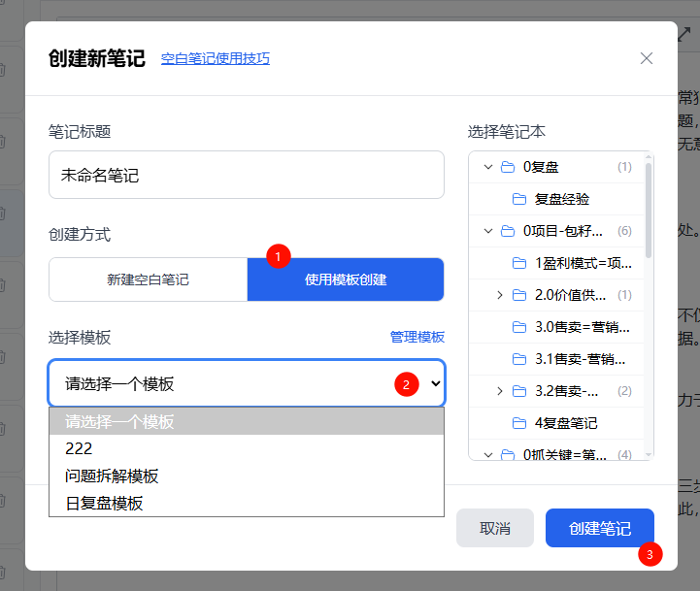Select the 3.0售卖=营销 notebook folder icon
This screenshot has width=700, height=591.
519,327
